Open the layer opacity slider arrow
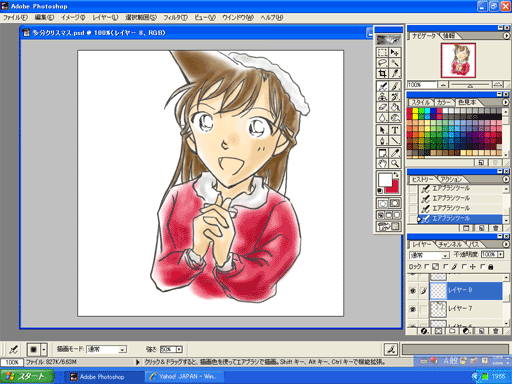The width and height of the screenshot is (512, 384). pyautogui.click(x=500, y=254)
